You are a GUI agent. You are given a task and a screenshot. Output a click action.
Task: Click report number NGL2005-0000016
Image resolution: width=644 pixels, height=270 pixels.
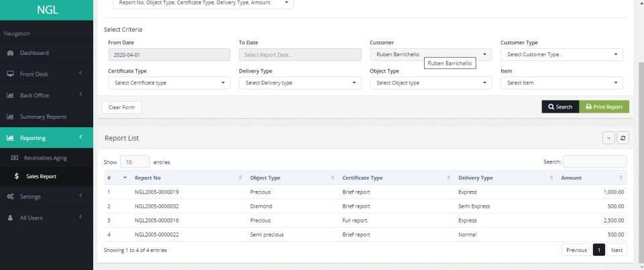click(156, 220)
